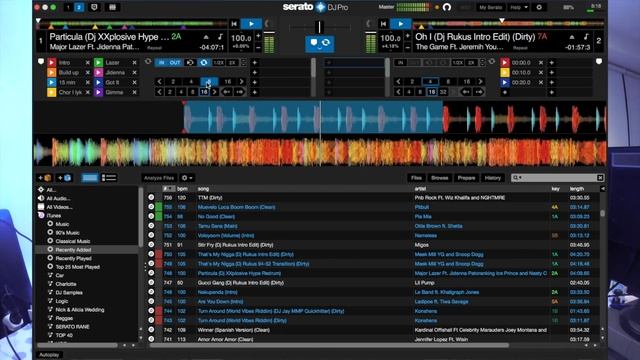The width and height of the screenshot is (640, 360).
Task: Trigger right deck cue 00:10.0
Action: click(x=505, y=73)
